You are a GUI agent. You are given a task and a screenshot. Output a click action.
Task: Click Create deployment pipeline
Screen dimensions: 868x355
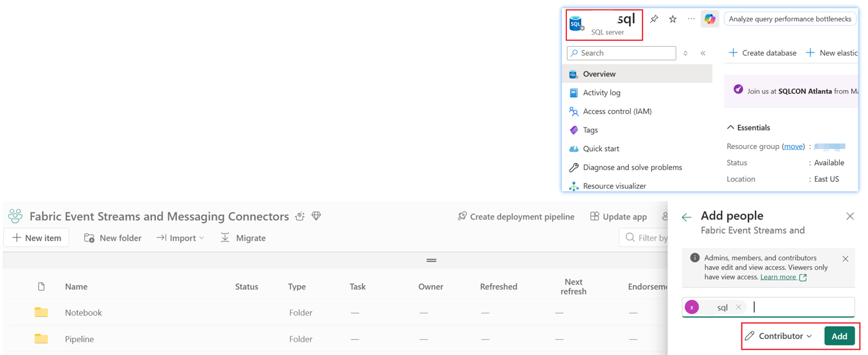pos(516,217)
